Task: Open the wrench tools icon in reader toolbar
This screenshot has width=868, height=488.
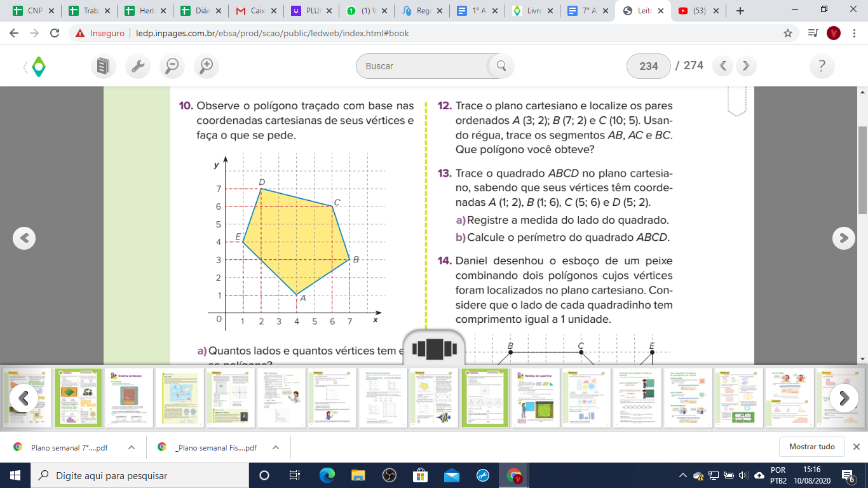Action: (137, 65)
